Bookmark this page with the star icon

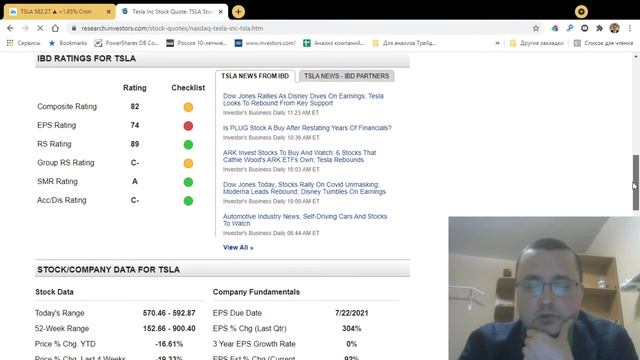point(536,28)
